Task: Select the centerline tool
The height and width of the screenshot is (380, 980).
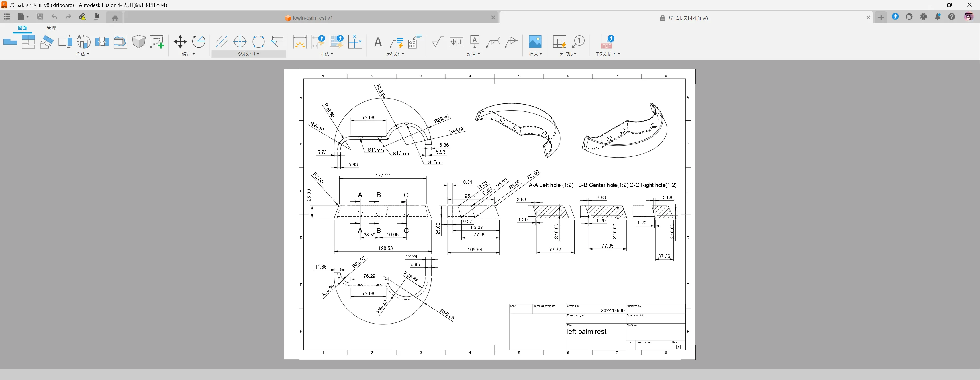Action: coord(222,42)
